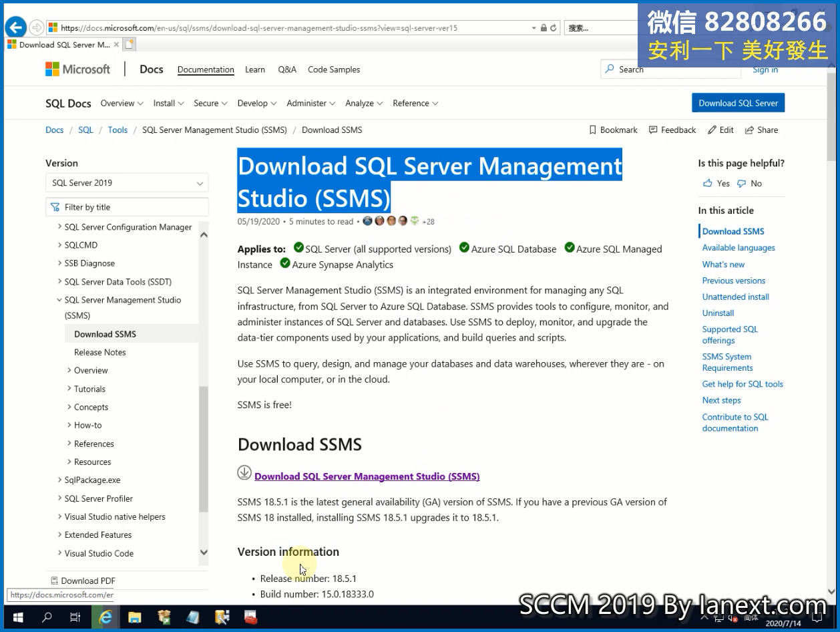The height and width of the screenshot is (632, 840).
Task: Click the Download SQL Server Management Studio (SSMS) link
Action: coord(367,476)
